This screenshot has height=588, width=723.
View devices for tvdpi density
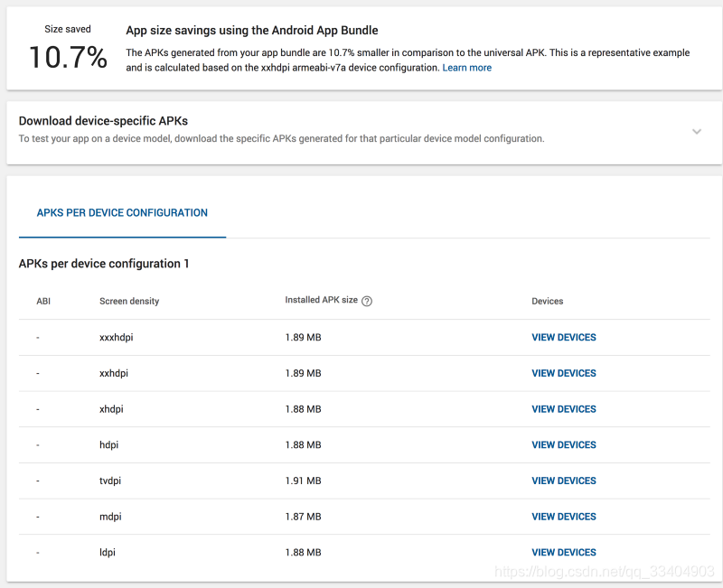[x=563, y=481]
